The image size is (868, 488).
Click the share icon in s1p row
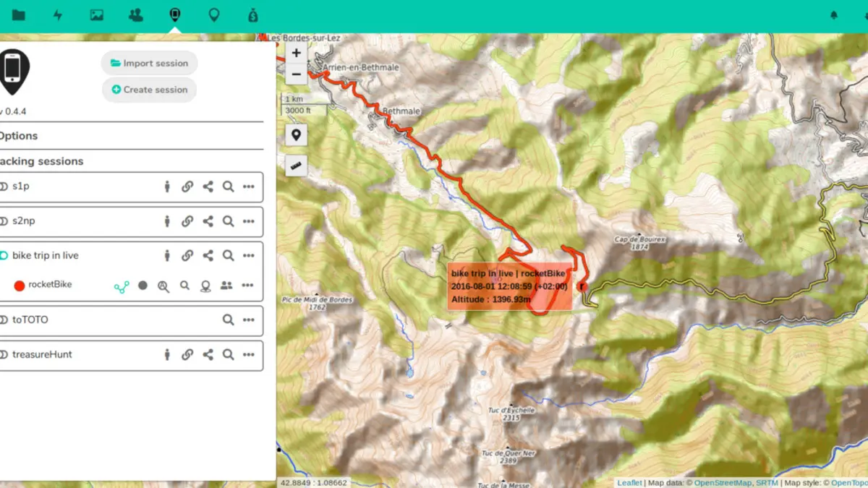208,187
